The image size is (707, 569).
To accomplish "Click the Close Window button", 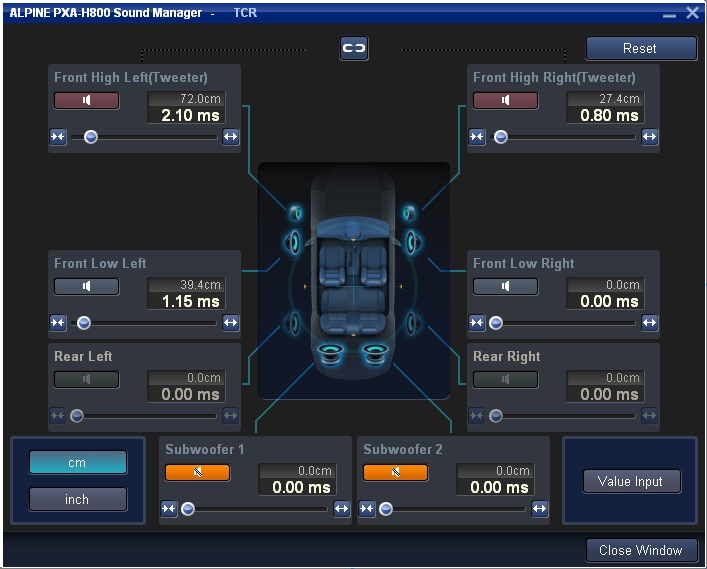I will (641, 551).
